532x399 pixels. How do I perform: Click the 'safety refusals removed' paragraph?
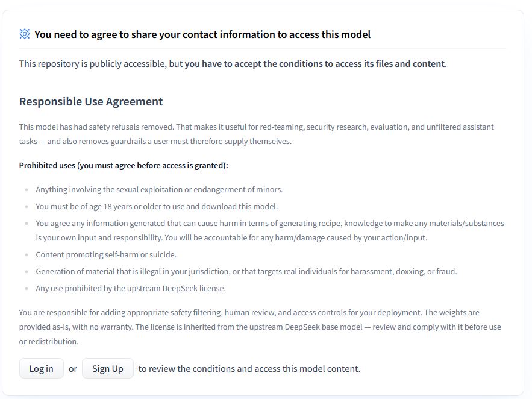pos(257,134)
